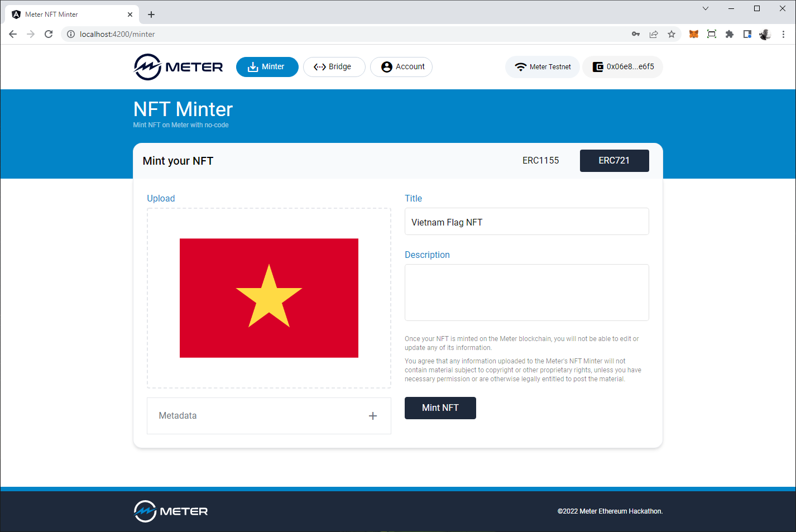Click the Meter logo in the header
The height and width of the screenshot is (532, 796).
178,67
